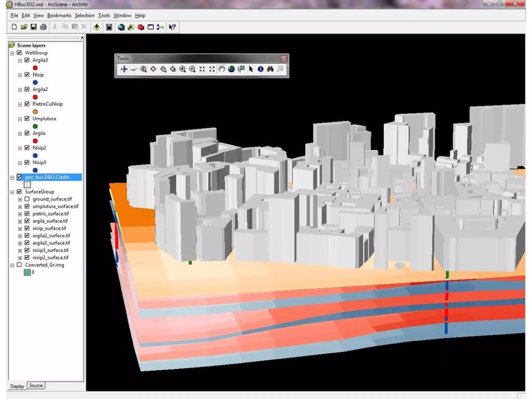Screen dimensions: 532x399
Task: Collapse the WellGroup tree node
Action: (x=12, y=53)
